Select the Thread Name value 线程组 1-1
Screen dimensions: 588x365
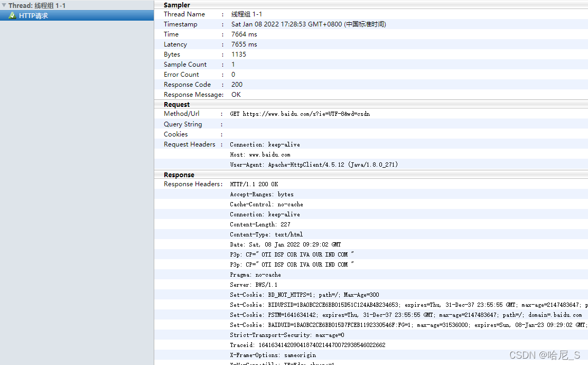coord(247,14)
